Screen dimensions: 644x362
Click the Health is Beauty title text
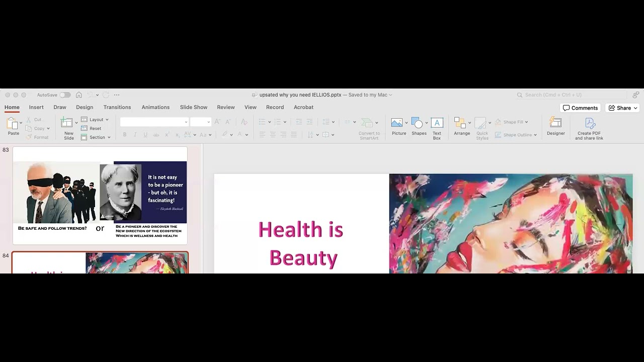click(x=301, y=243)
